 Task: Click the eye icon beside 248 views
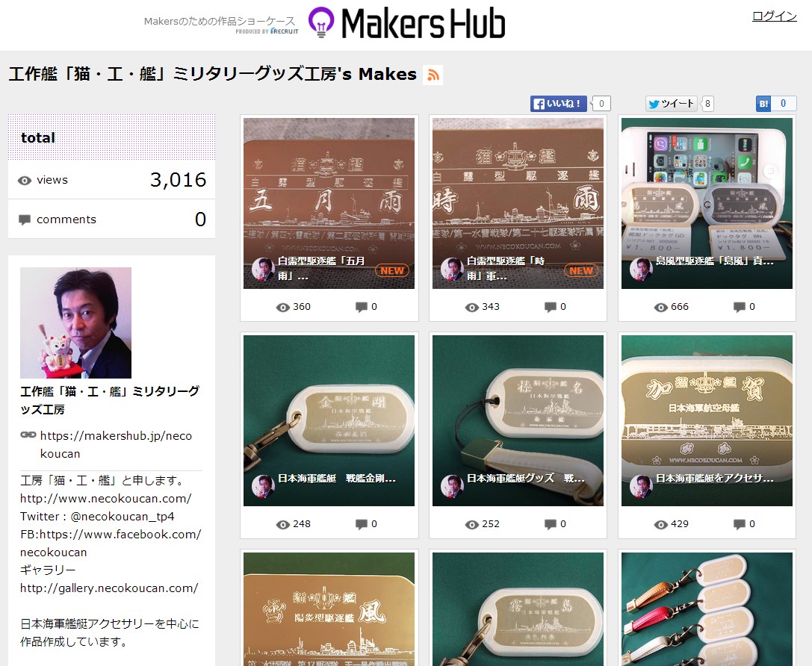pyautogui.click(x=283, y=525)
